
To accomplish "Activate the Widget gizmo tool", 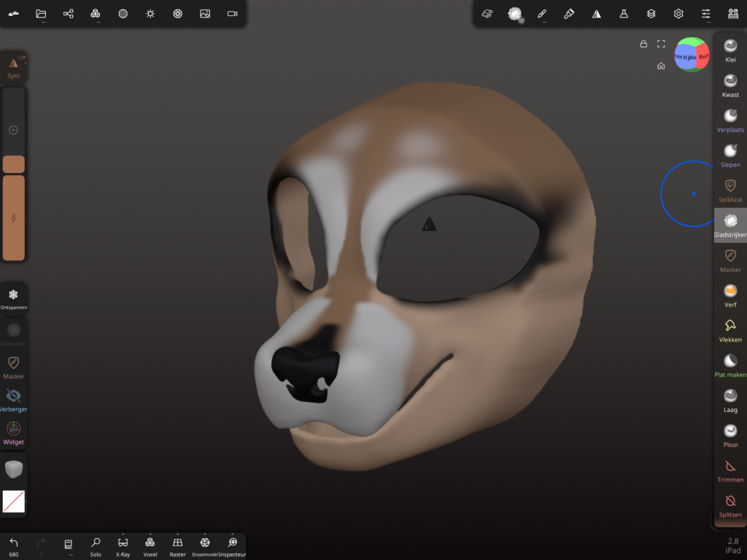I will (13, 433).
